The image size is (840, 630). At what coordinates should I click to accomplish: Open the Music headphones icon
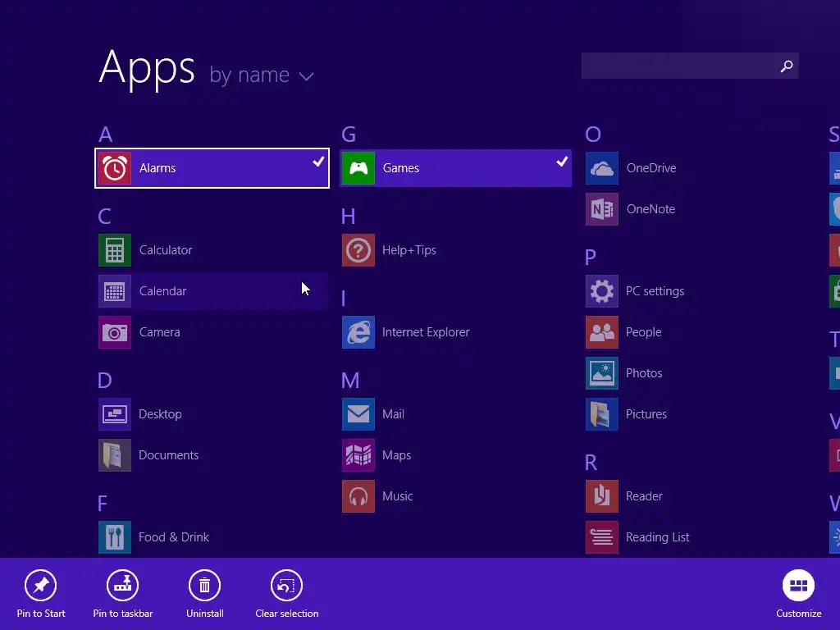click(358, 496)
